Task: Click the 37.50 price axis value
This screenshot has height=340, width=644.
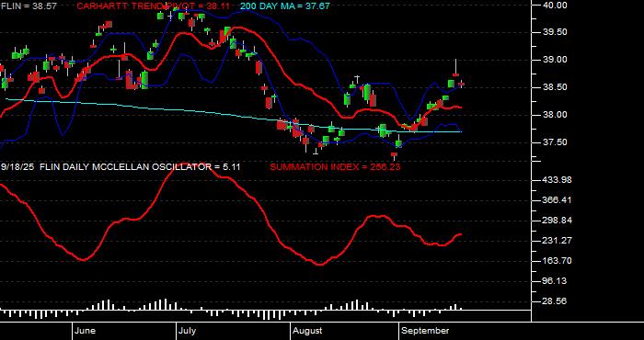Action: coord(556,142)
